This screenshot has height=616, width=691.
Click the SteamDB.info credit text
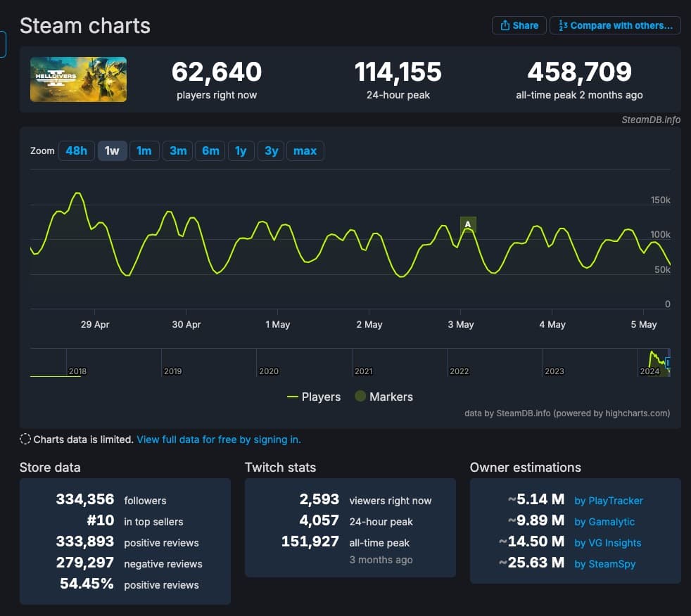(651, 120)
